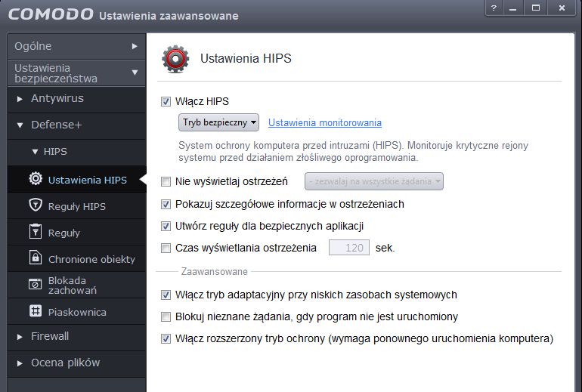Click the Antywirus label in sidebar
This screenshot has height=392, width=582.
[57, 98]
